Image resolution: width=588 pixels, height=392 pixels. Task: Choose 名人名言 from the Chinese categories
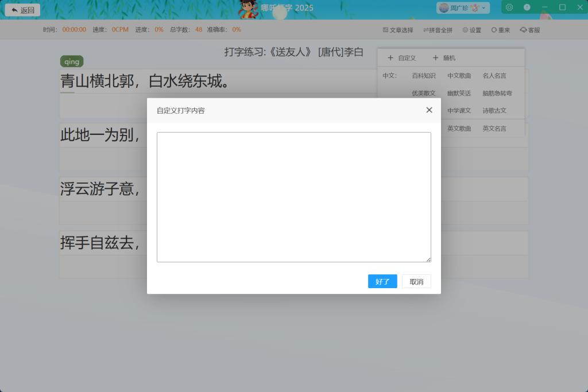494,76
